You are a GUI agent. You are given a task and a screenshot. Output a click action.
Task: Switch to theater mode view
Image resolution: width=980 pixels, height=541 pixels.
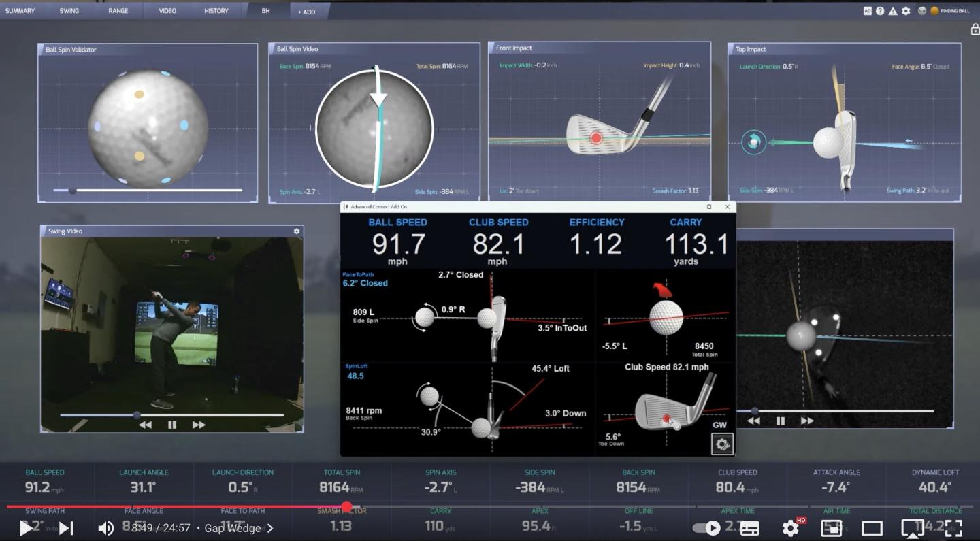(x=872, y=528)
